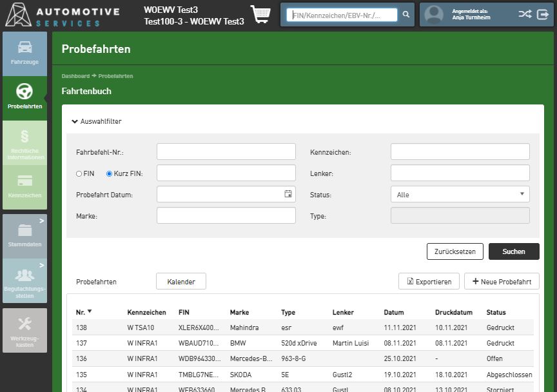
Task: Open the Werkzeugkasten sidebar tile
Action: [24, 330]
